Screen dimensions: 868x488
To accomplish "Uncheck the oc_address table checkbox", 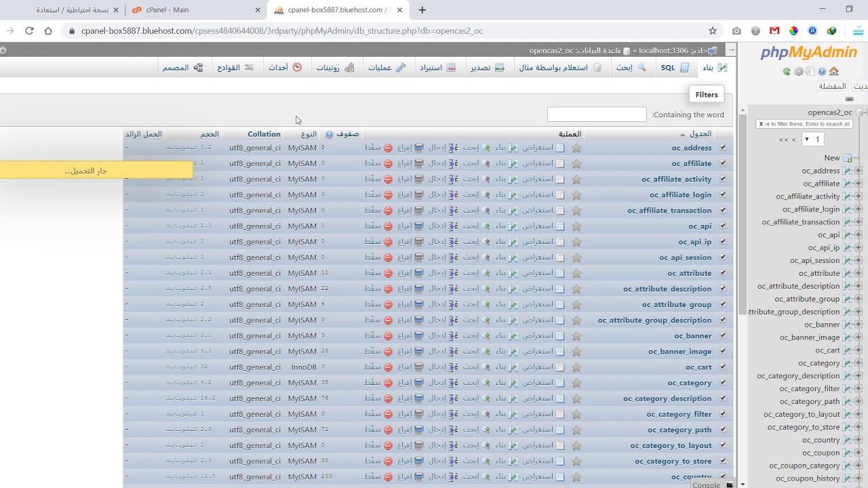I will click(x=723, y=148).
